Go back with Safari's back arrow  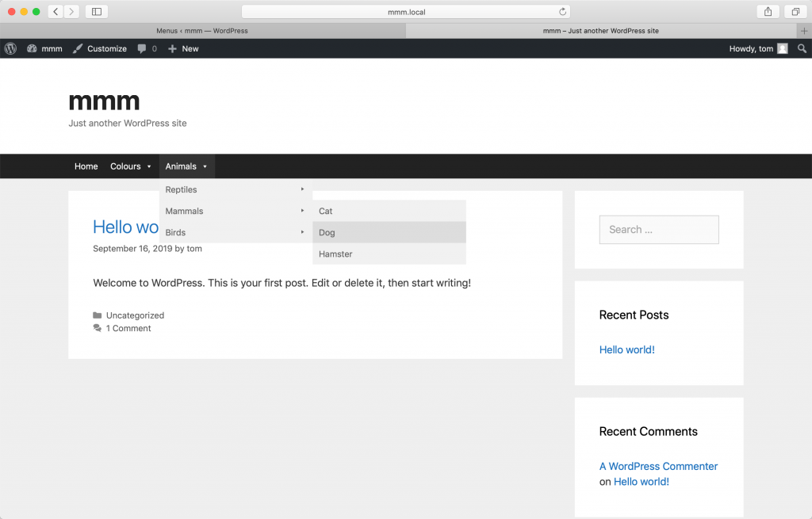56,12
